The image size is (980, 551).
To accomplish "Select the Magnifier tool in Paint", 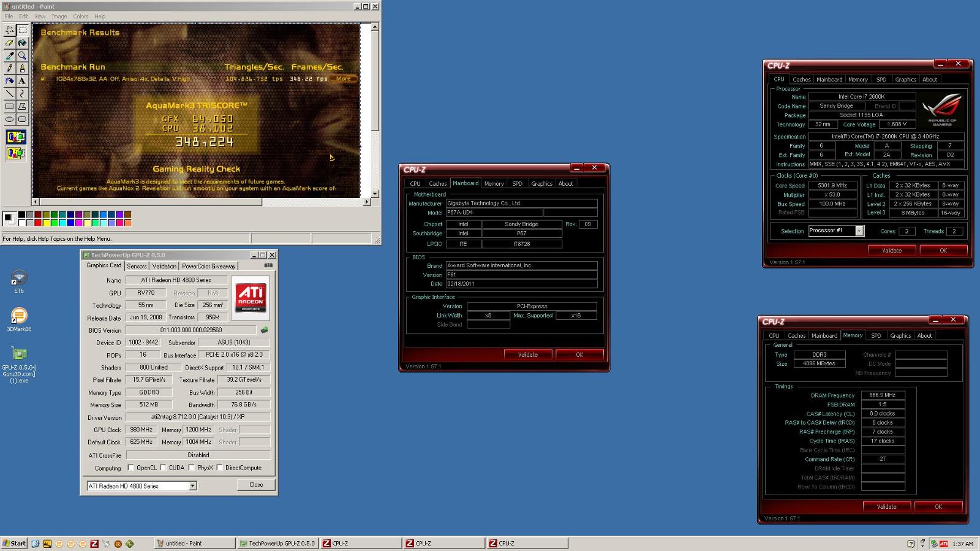I will click(22, 56).
